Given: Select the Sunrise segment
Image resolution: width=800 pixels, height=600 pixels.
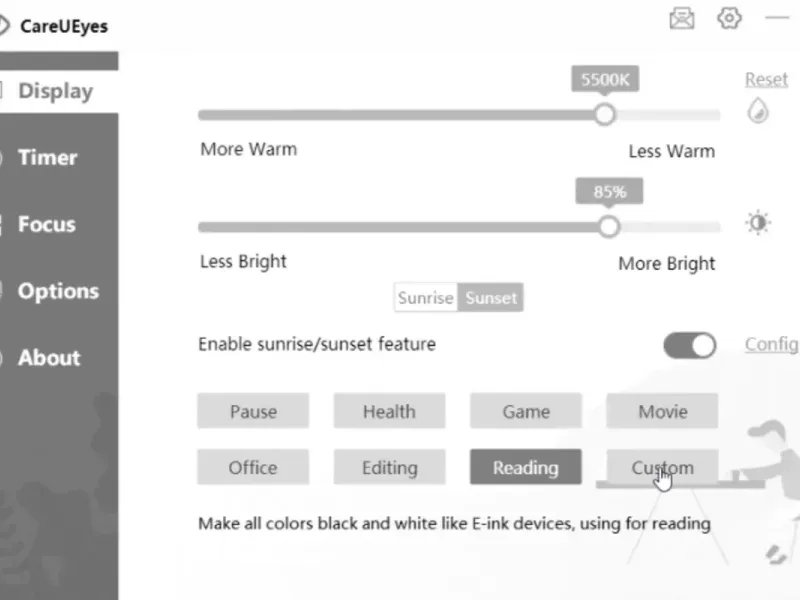Looking at the screenshot, I should click(426, 298).
